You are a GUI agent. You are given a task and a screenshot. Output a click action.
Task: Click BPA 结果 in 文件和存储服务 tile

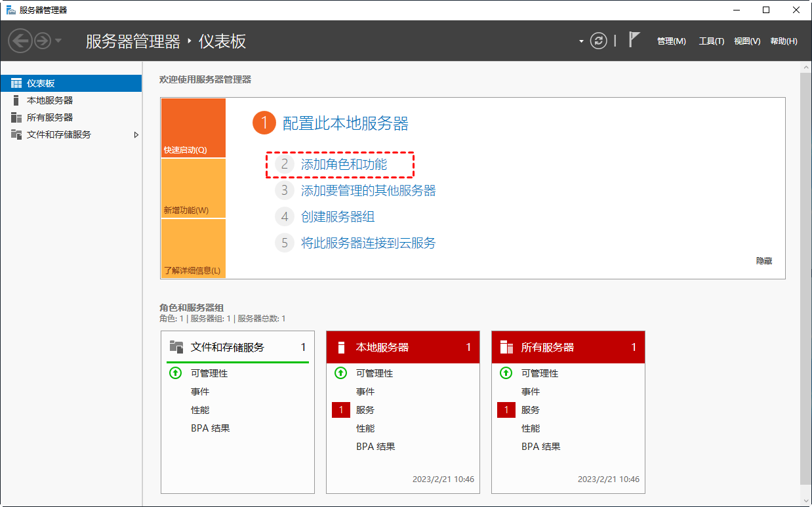pyautogui.click(x=210, y=428)
